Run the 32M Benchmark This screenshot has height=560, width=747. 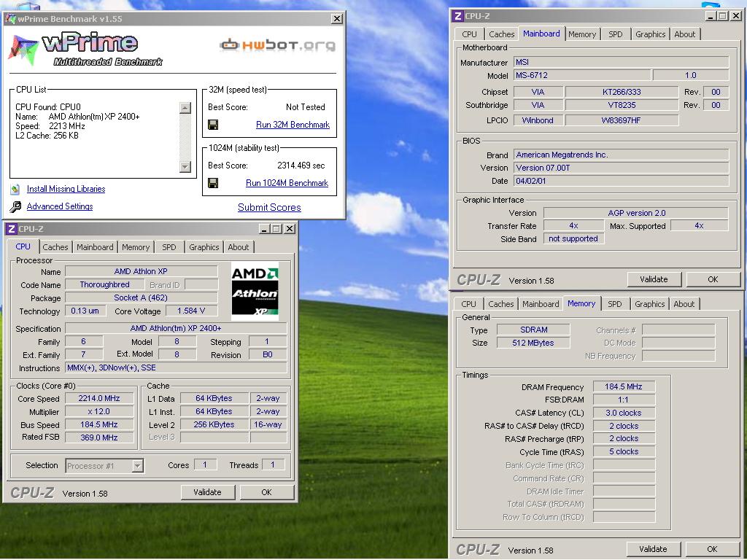(293, 125)
